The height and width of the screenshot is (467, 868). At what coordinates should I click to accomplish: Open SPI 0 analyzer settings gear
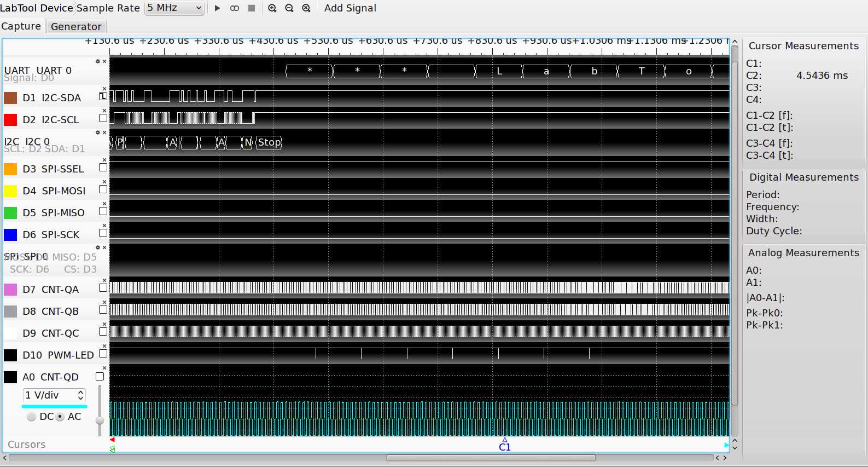(98, 247)
